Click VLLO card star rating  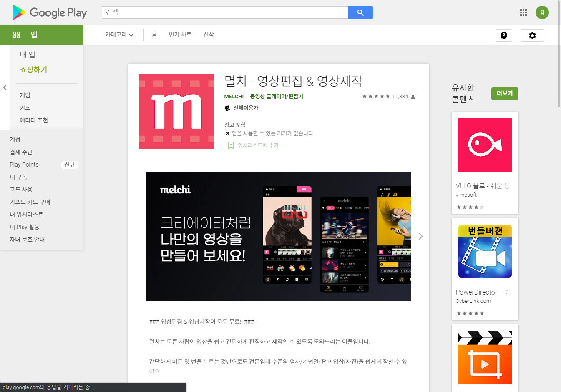[x=470, y=207]
